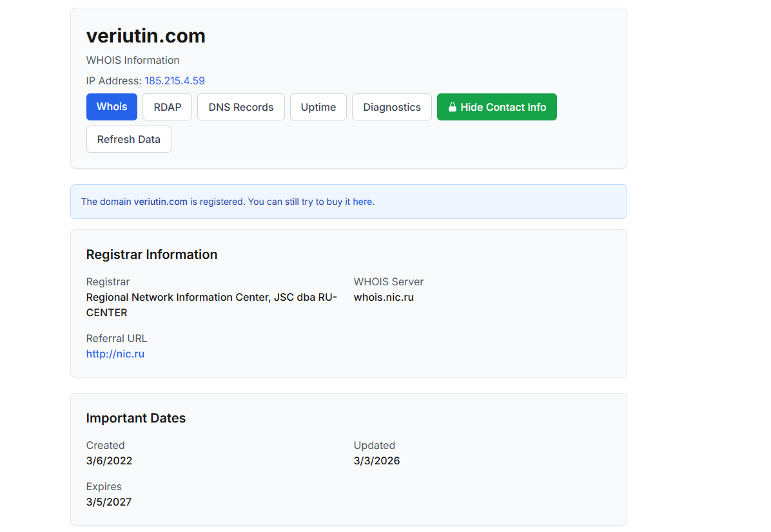Click the whois.nic.ru server value
The height and width of the screenshot is (532, 771).
(384, 297)
